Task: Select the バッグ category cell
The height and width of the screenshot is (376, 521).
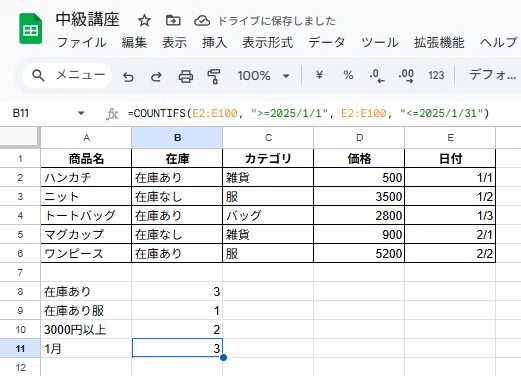Action: click(x=268, y=215)
